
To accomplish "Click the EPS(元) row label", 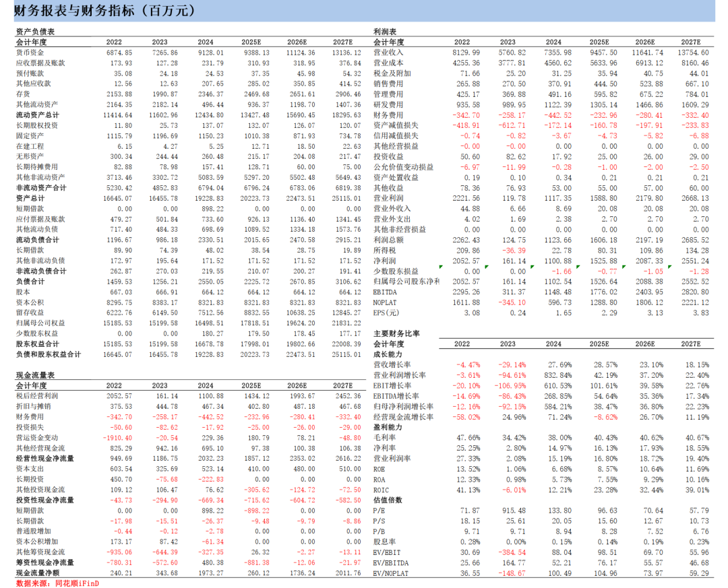I will [x=386, y=313].
